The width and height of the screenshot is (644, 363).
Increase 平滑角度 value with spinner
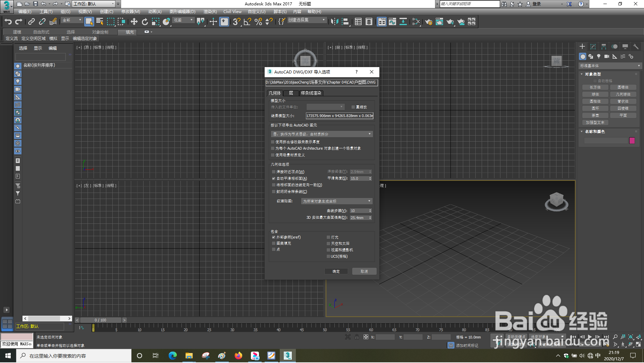[370, 177]
